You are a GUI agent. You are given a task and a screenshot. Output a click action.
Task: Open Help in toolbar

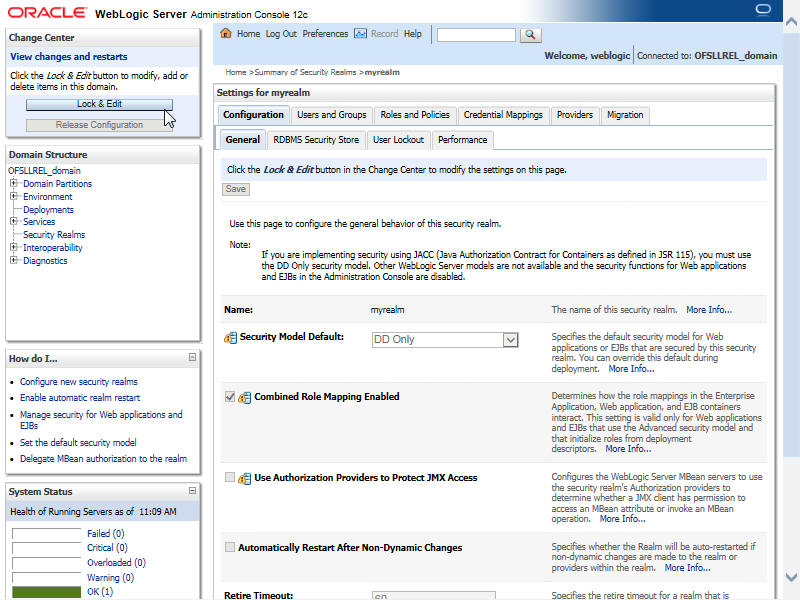[413, 34]
